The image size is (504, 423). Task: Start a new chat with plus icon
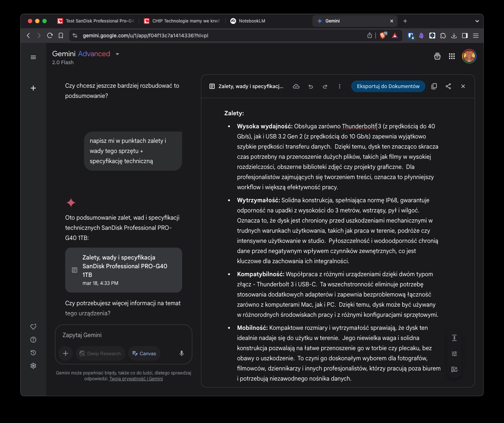pyautogui.click(x=33, y=88)
